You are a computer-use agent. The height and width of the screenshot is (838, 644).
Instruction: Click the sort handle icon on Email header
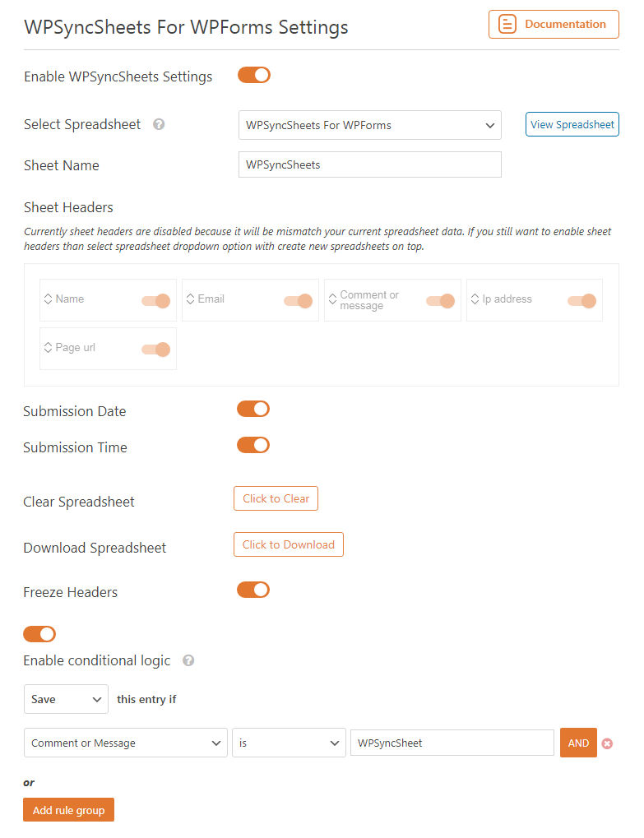click(x=190, y=299)
